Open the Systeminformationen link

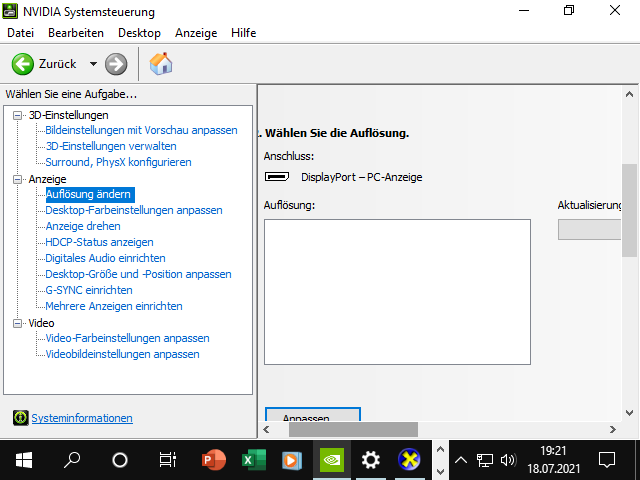pyautogui.click(x=82, y=418)
